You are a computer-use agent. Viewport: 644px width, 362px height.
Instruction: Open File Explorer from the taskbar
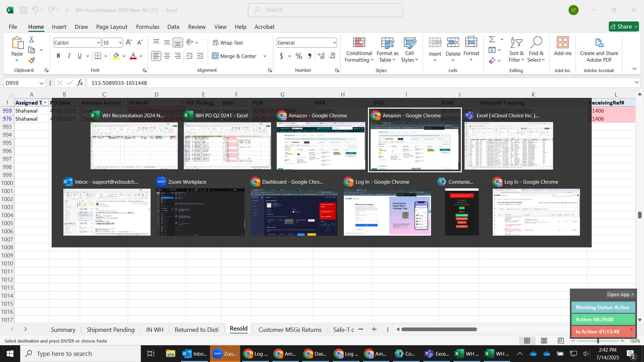tap(170, 354)
